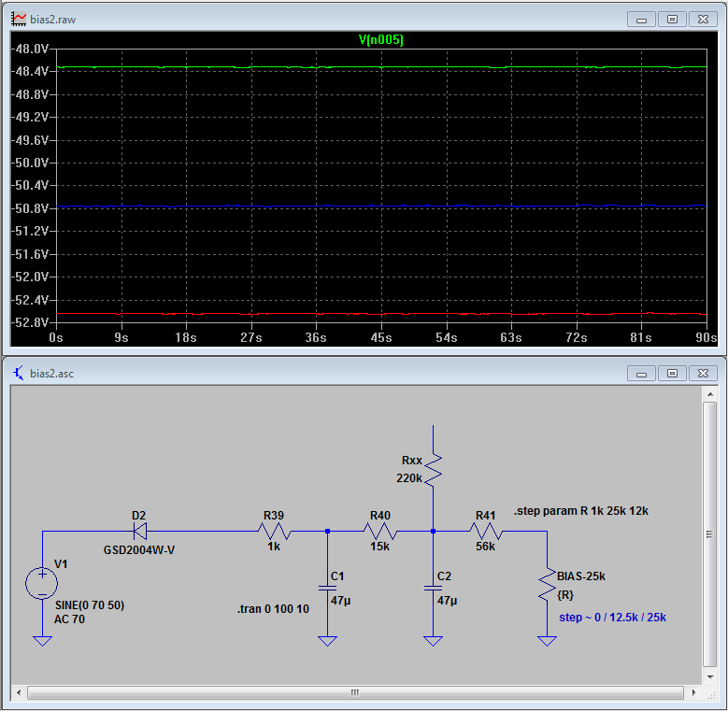Click the R39 resistor symbol
The width and height of the screenshot is (728, 711).
pos(274,532)
